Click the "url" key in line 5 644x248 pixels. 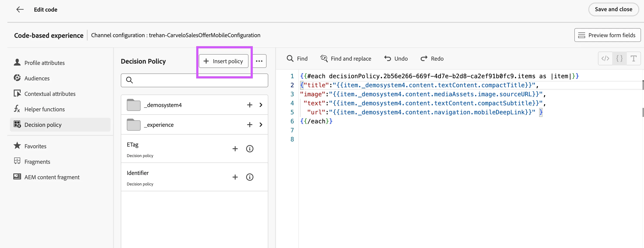tap(316, 112)
